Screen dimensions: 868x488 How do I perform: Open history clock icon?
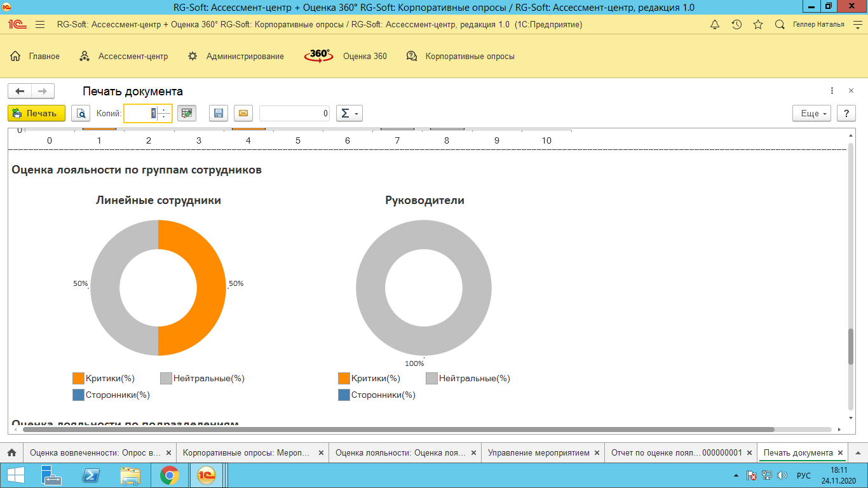(x=736, y=25)
